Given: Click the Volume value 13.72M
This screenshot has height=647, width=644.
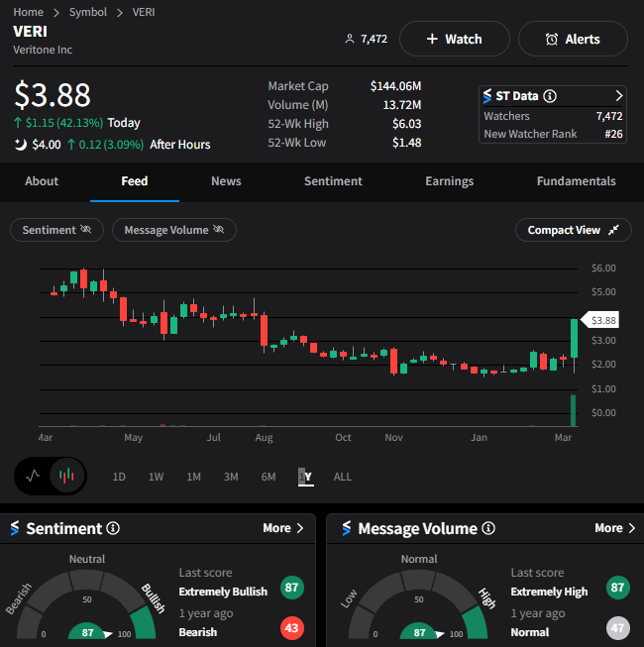Looking at the screenshot, I should point(402,105).
